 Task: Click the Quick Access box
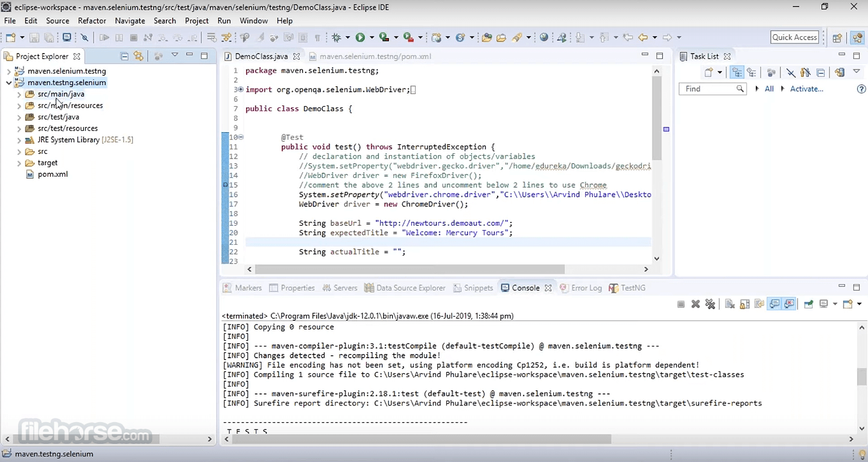point(795,37)
